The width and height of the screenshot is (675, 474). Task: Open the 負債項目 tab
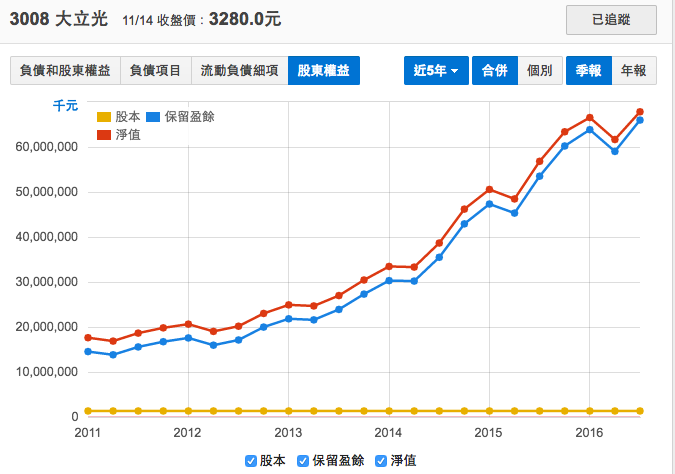coord(155,70)
